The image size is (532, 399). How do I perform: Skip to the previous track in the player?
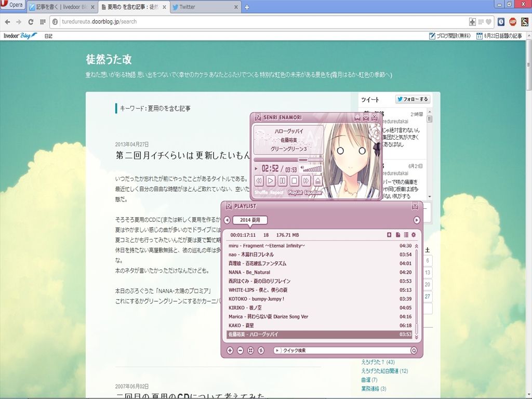(259, 180)
